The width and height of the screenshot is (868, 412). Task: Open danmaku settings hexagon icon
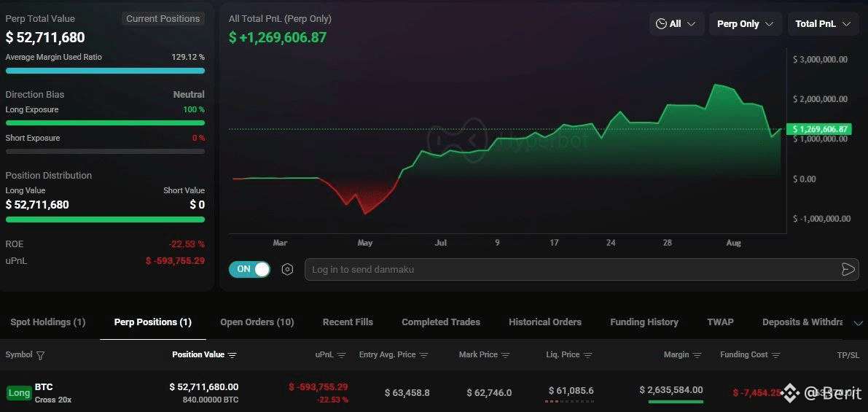pyautogui.click(x=287, y=270)
